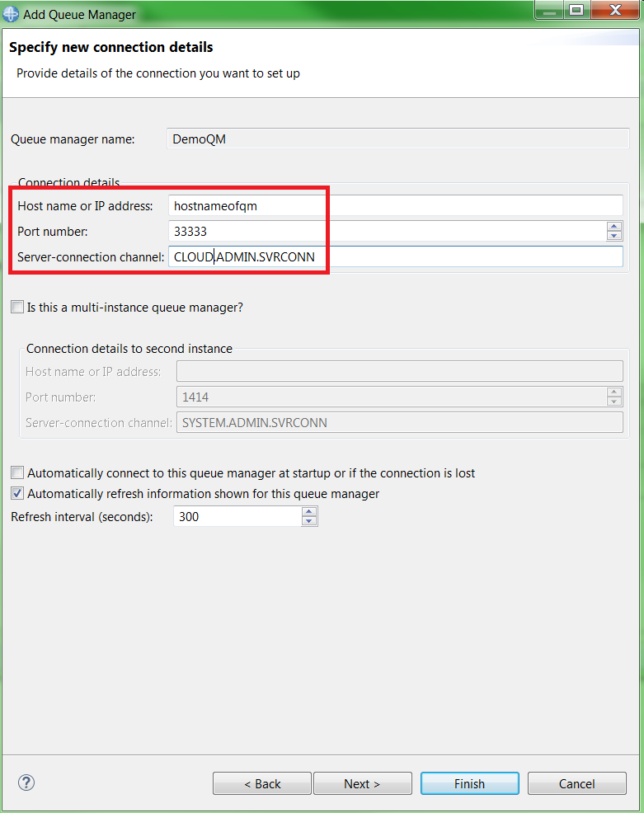
Task: Enable automatically connect at startup
Action: pos(17,473)
